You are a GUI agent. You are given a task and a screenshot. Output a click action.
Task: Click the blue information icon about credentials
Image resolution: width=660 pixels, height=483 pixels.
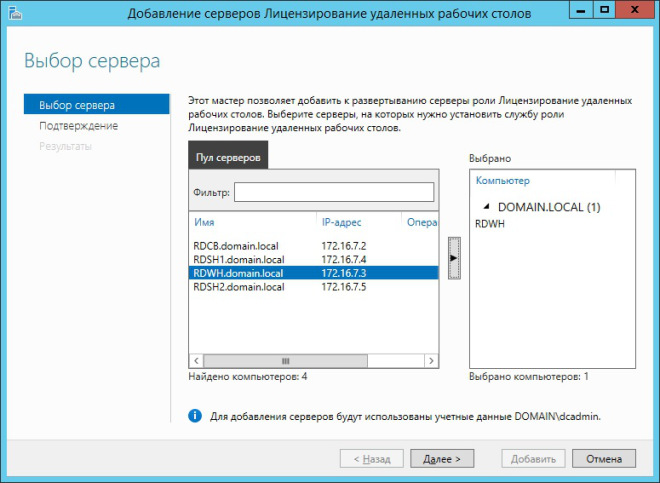pos(195,414)
